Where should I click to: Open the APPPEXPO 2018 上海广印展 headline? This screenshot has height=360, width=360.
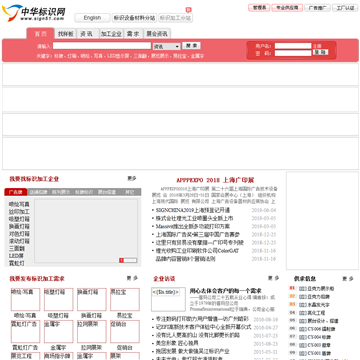[x=215, y=180]
